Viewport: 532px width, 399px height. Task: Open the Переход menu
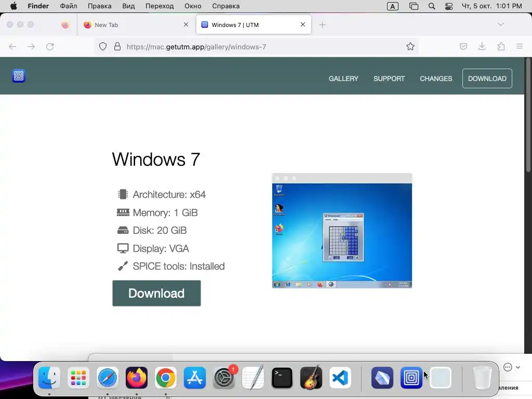(159, 6)
